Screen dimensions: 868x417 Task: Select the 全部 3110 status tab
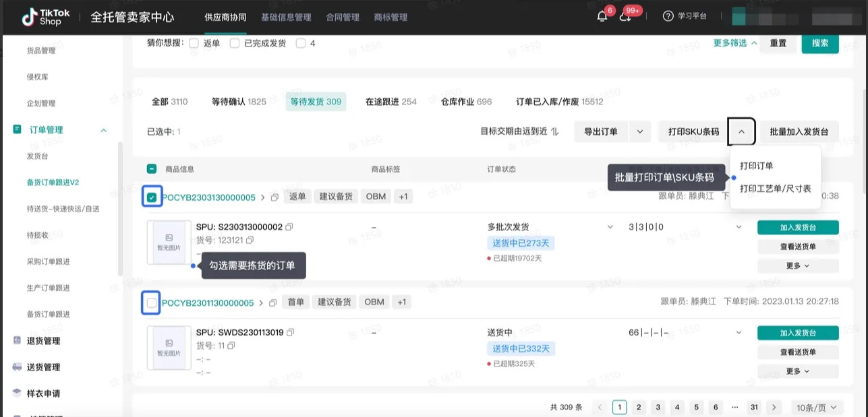(169, 102)
